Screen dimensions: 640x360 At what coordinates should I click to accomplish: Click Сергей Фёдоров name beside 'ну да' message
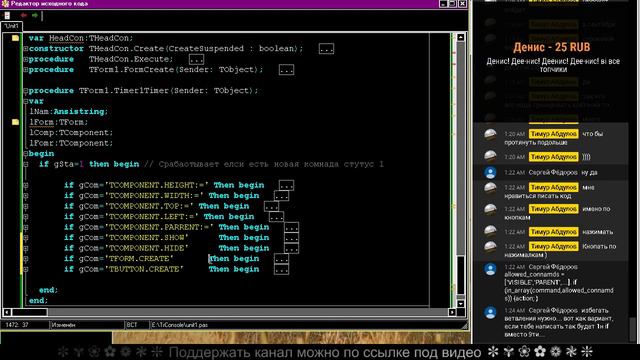tap(553, 173)
